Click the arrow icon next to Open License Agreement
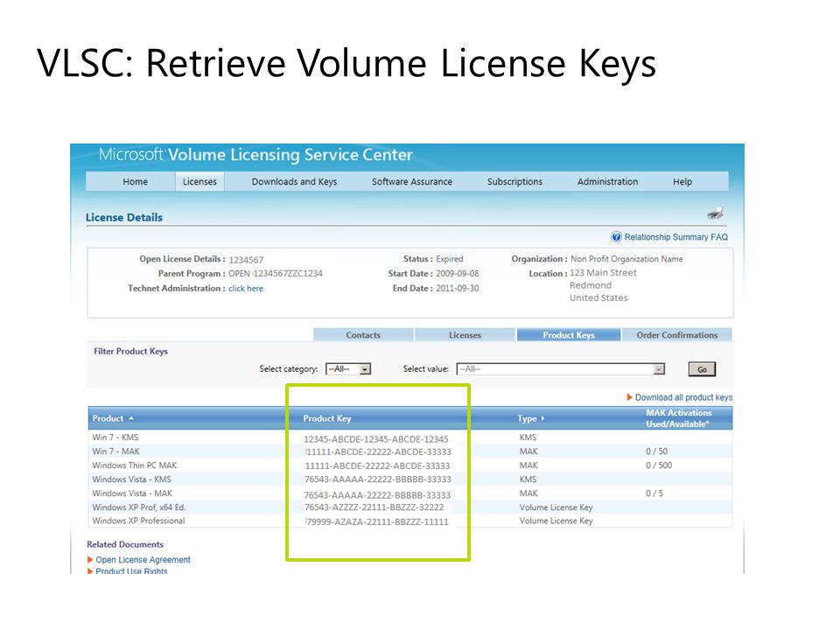840x630 pixels. (x=90, y=559)
